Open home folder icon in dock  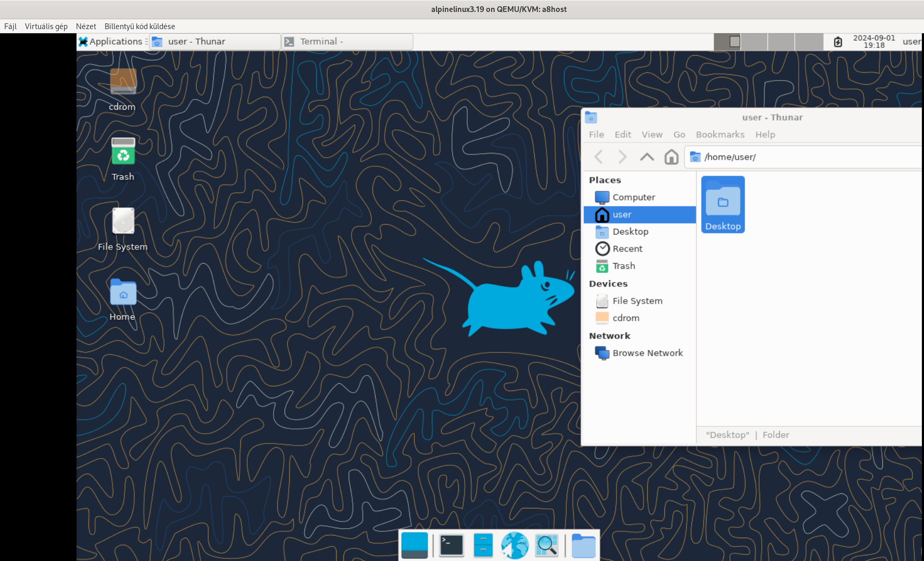point(583,545)
